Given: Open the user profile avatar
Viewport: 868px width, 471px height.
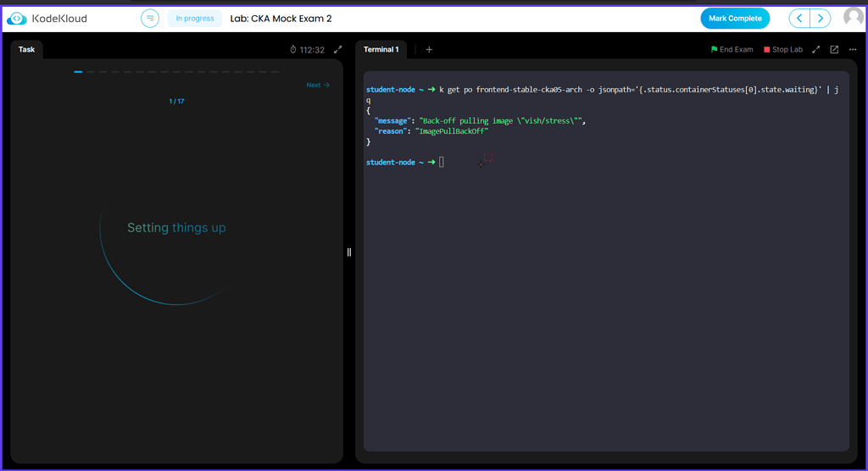Looking at the screenshot, I should tap(853, 18).
